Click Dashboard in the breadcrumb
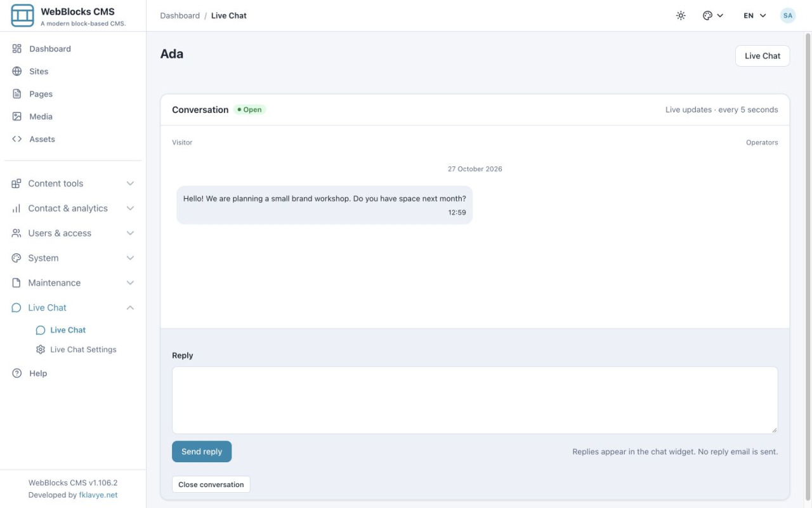The height and width of the screenshot is (508, 812). pos(180,15)
